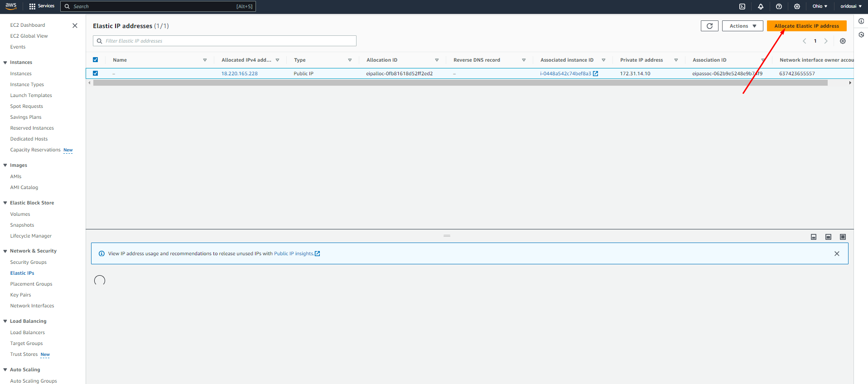Sort by Associated instance ID column

tap(603, 60)
